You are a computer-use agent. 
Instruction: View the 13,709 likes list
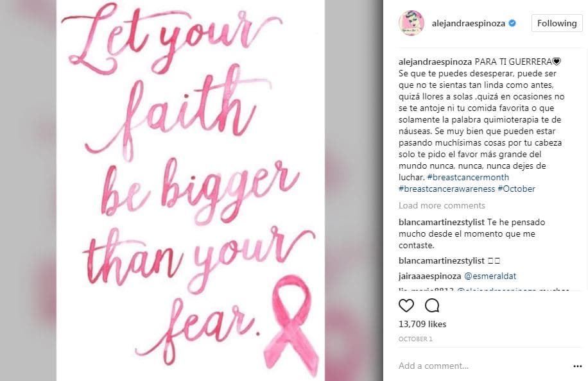tap(422, 324)
